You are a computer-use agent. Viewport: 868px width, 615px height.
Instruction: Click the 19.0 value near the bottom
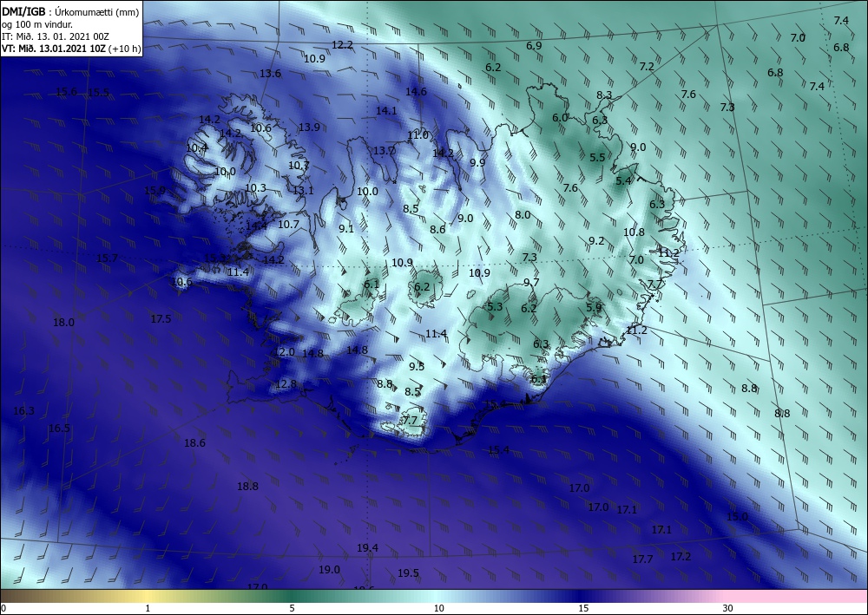coord(329,569)
